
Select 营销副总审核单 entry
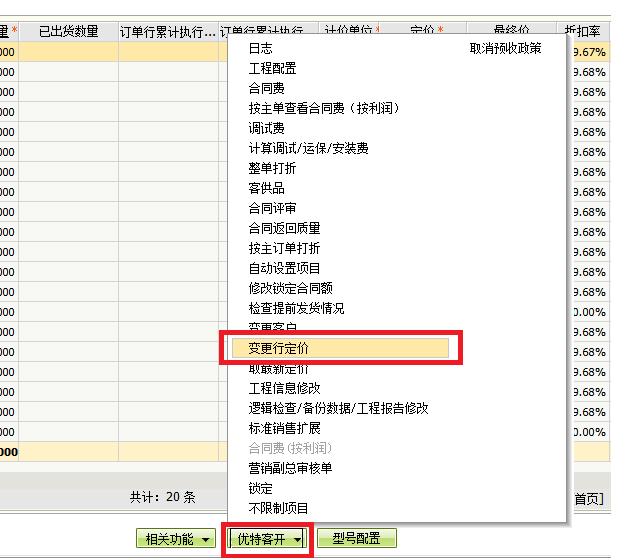290,468
